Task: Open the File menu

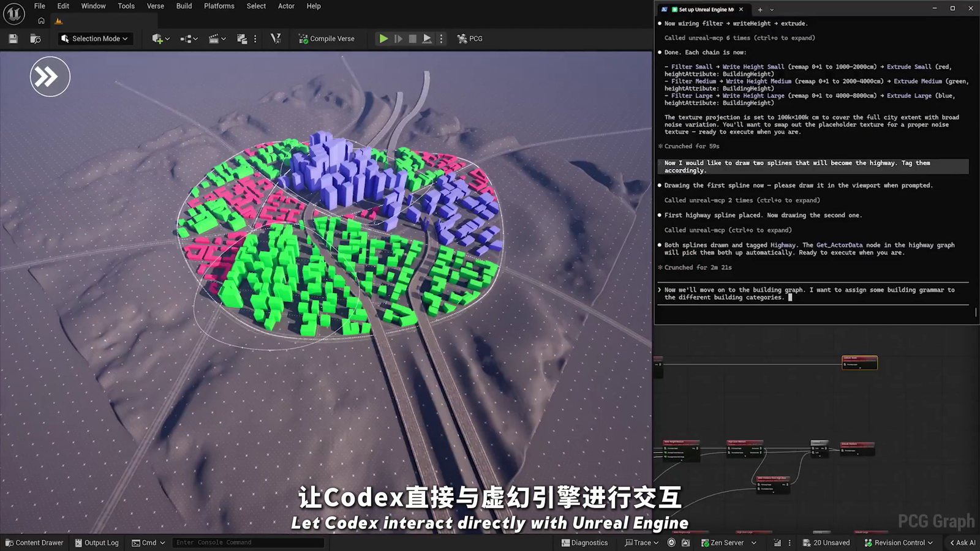Action: (x=40, y=6)
